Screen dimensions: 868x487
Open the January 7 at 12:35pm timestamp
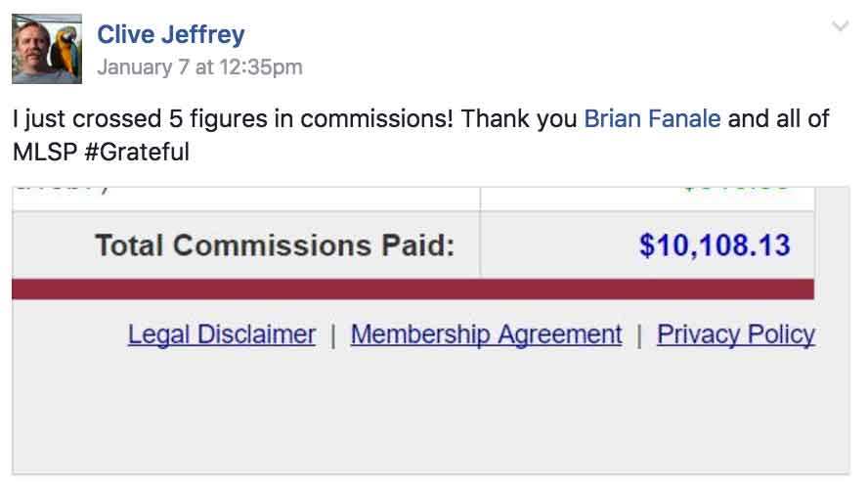click(199, 67)
